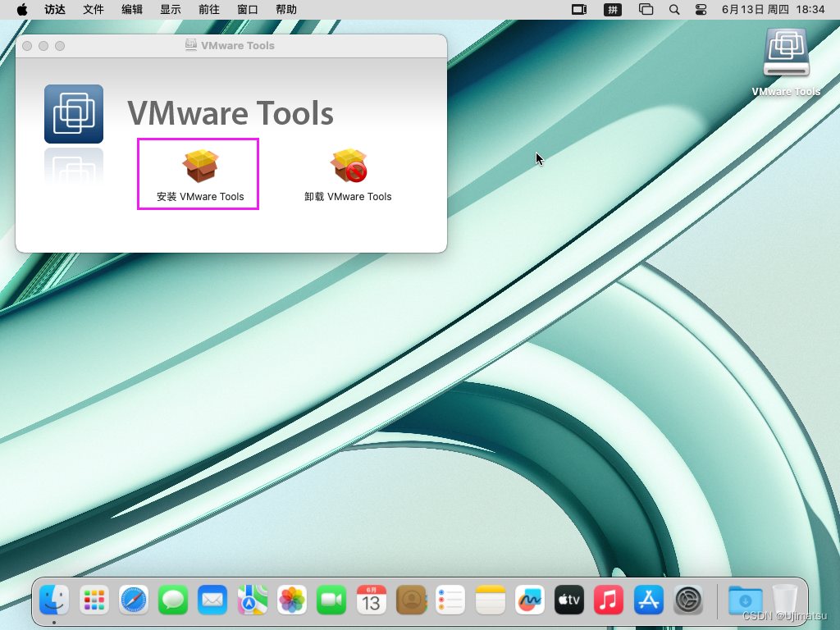Click the Stage Manager windows icon in menu bar
The image size is (840, 630).
pyautogui.click(x=646, y=10)
